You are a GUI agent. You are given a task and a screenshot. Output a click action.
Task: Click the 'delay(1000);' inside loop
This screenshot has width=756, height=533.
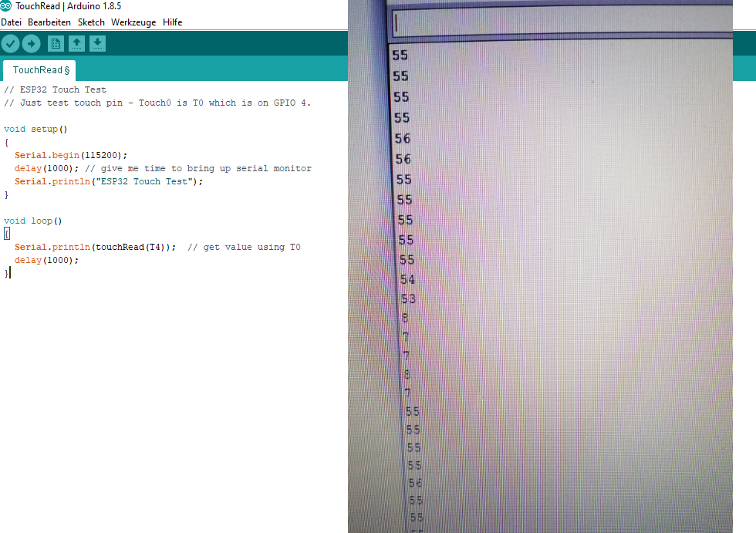(46, 260)
